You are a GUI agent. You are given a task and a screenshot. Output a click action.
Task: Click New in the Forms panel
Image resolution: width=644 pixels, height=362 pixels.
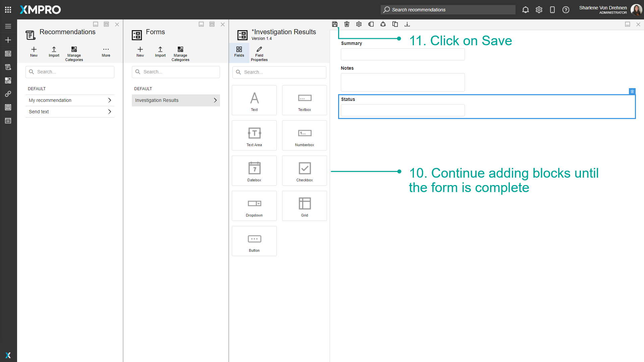[x=140, y=52]
